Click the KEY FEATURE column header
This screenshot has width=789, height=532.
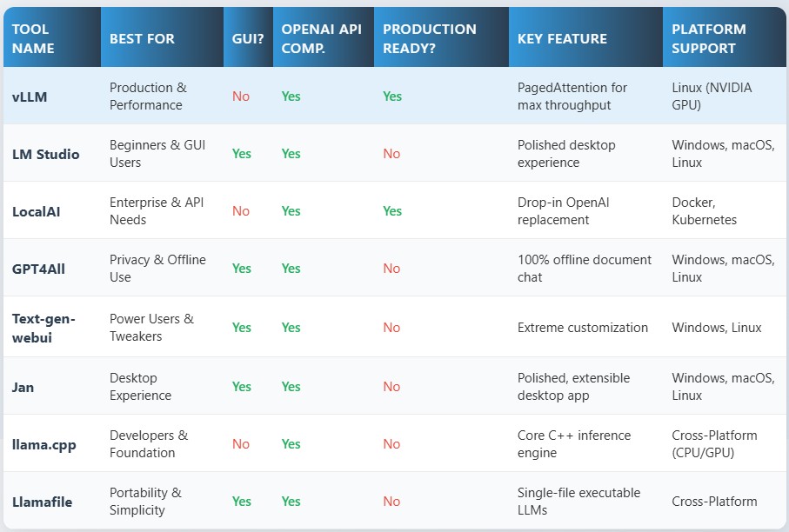(562, 38)
